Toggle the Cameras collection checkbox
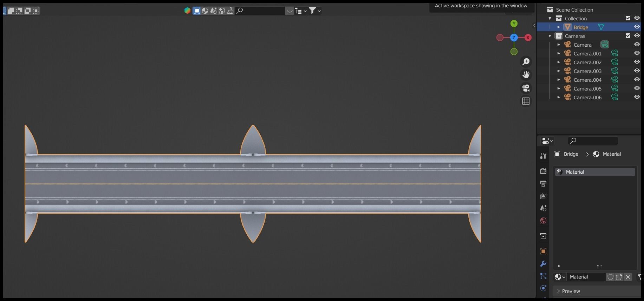Image resolution: width=644 pixels, height=301 pixels. 628,36
